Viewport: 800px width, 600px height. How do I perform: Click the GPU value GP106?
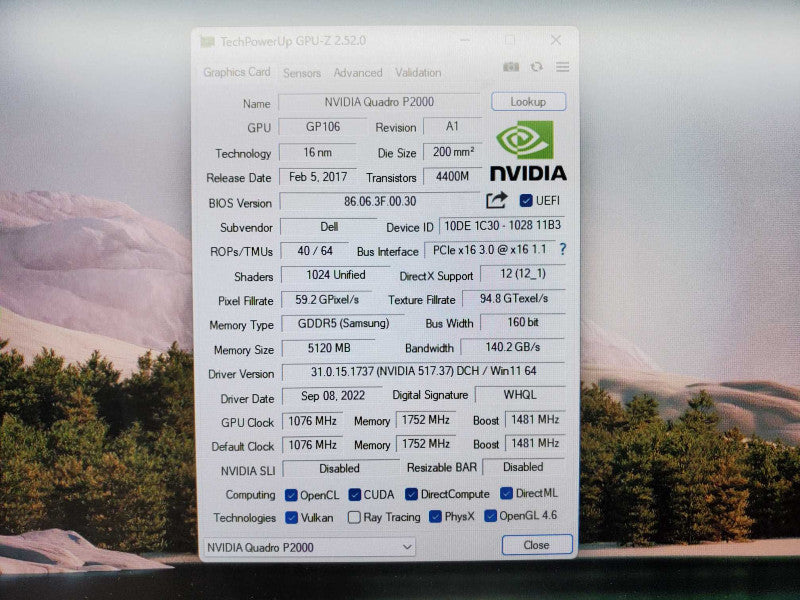322,127
